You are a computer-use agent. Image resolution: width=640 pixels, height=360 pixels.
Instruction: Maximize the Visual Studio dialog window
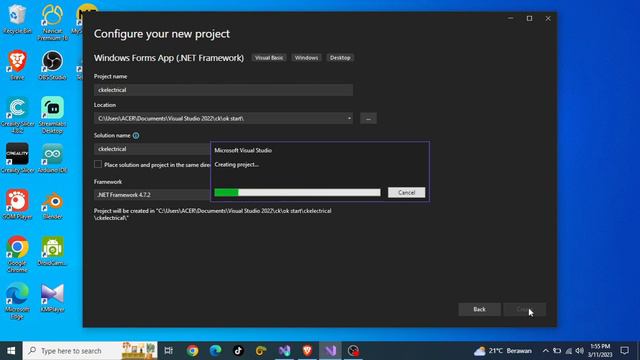click(x=529, y=18)
